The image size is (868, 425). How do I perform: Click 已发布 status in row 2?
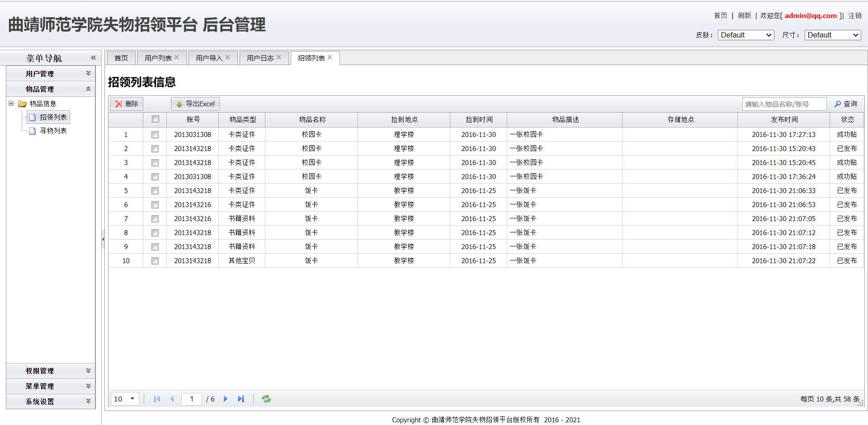click(x=847, y=149)
